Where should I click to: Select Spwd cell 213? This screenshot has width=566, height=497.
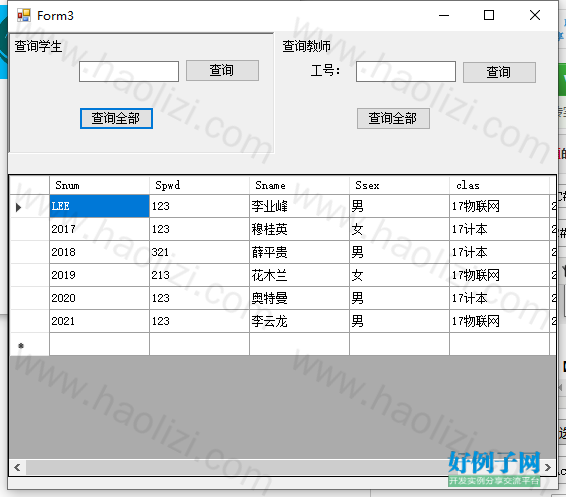(x=199, y=275)
